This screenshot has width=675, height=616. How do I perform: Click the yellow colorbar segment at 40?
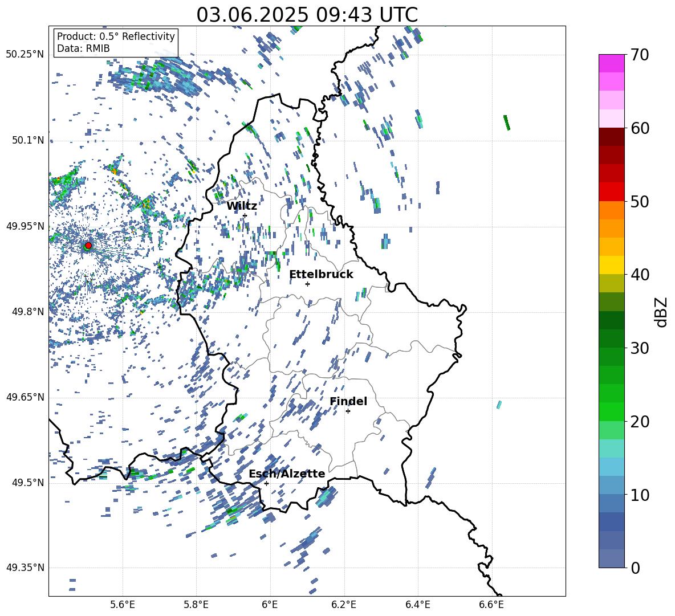click(x=611, y=265)
